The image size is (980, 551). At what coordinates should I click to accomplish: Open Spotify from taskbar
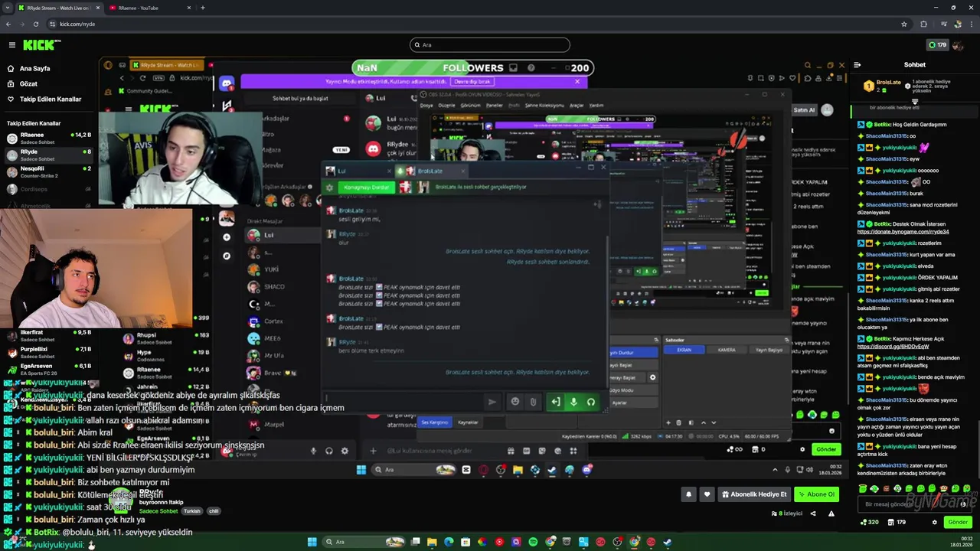tap(533, 542)
